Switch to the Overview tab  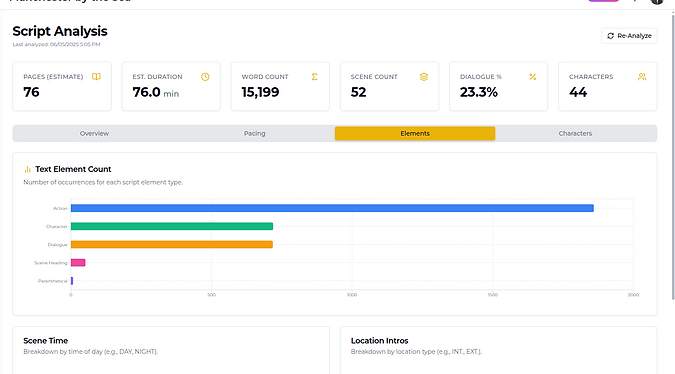click(x=94, y=133)
